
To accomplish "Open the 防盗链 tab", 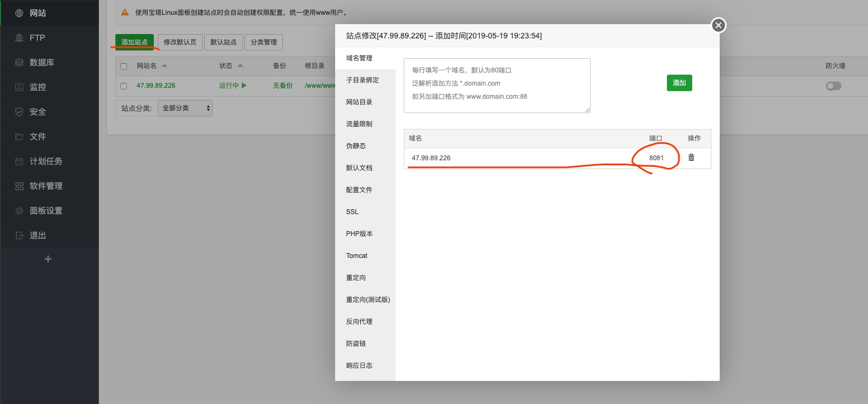I will 365,344.
